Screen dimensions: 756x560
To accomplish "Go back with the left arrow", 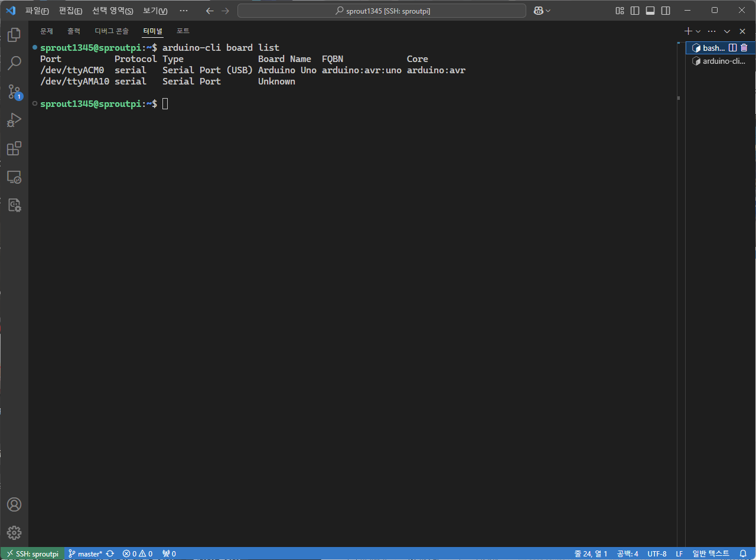I will tap(210, 11).
